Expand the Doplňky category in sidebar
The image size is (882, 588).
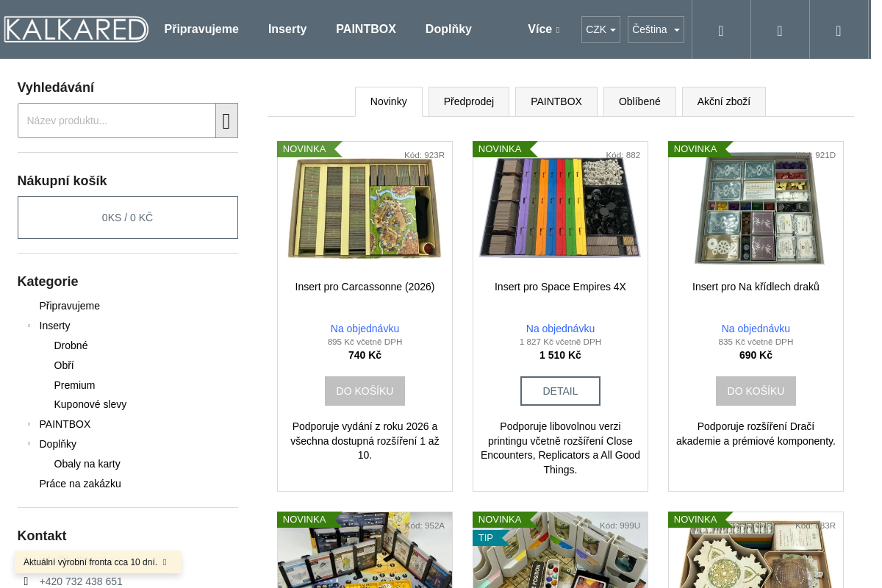coord(29,444)
